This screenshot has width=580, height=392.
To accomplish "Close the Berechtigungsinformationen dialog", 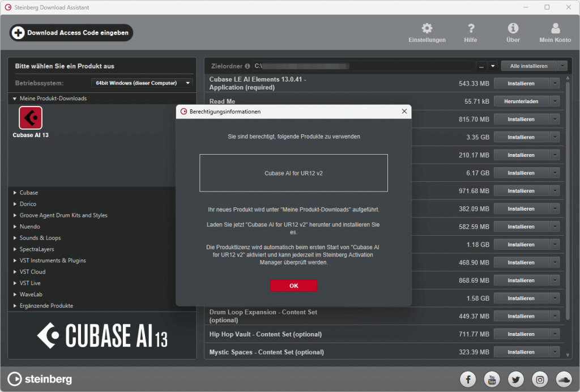I will pos(404,112).
